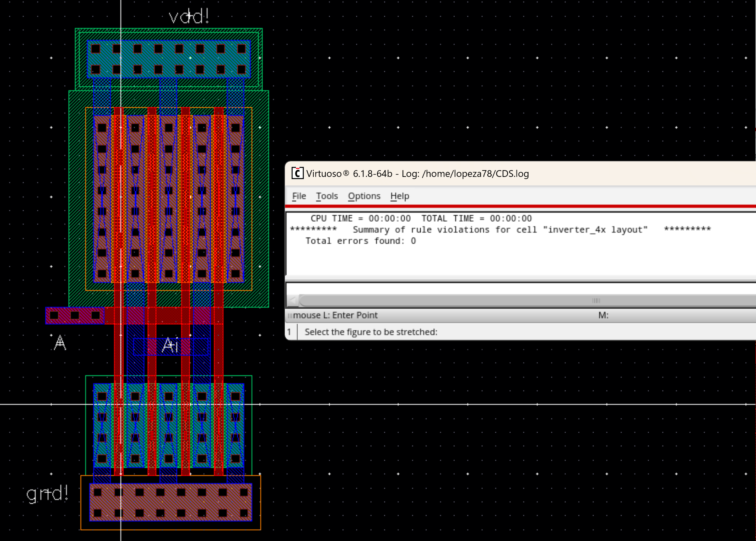Select the output metal pin rectangle between transistors

click(x=171, y=346)
